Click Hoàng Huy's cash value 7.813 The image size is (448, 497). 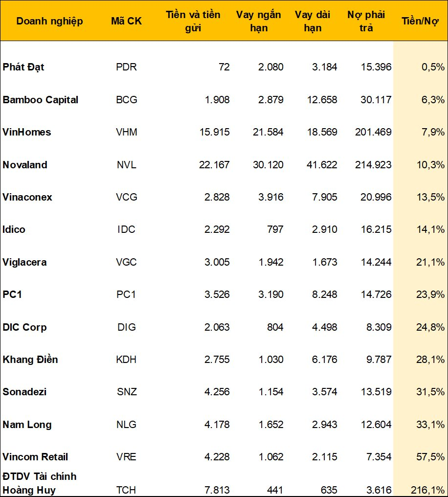pos(217,490)
